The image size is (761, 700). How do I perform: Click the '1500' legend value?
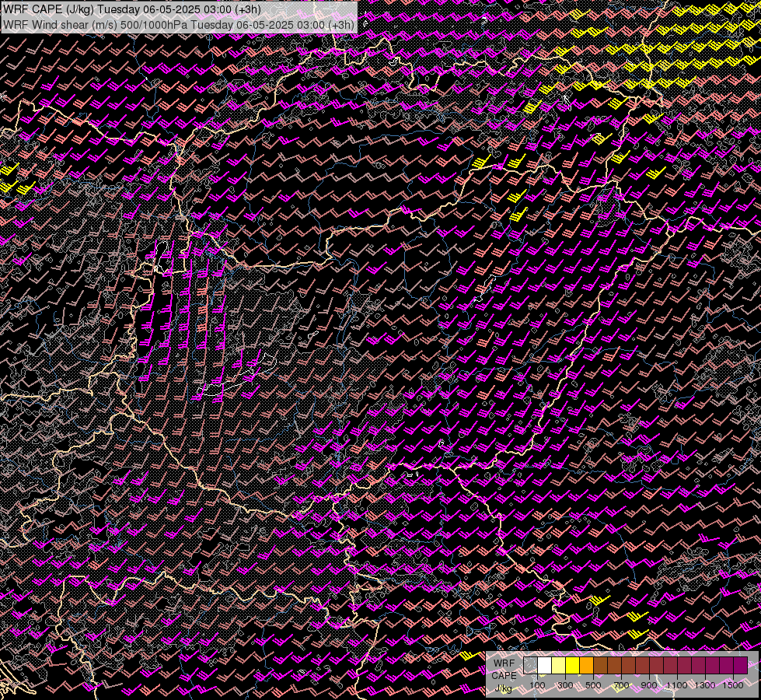pos(733,685)
